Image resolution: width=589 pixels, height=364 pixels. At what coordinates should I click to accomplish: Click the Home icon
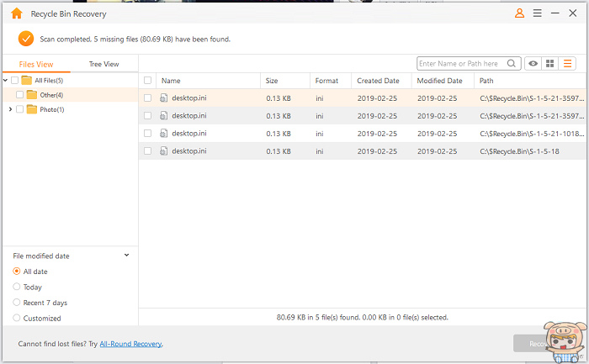(16, 14)
